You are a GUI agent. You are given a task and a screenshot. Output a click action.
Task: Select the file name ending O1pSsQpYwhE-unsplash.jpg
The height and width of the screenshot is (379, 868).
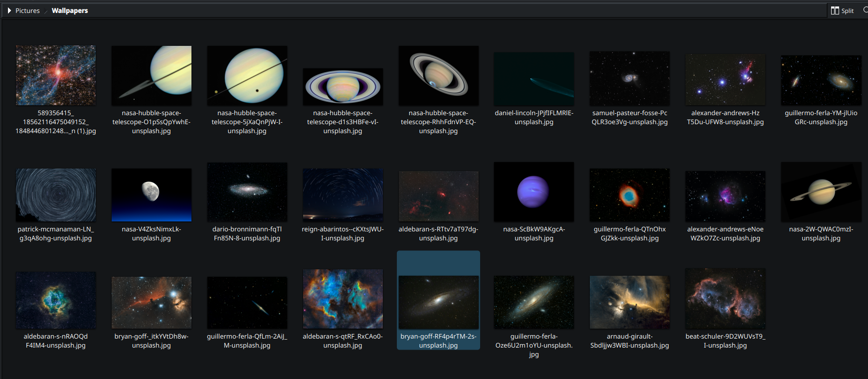tap(152, 122)
